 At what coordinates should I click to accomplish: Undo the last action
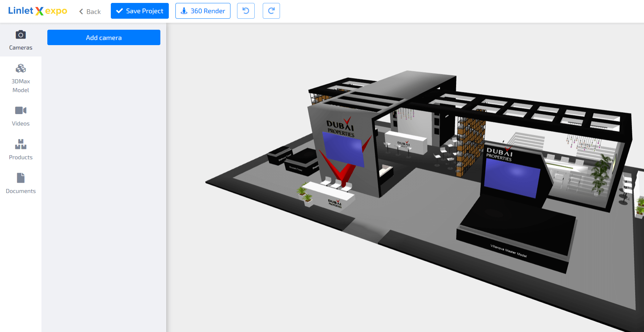[x=246, y=11]
